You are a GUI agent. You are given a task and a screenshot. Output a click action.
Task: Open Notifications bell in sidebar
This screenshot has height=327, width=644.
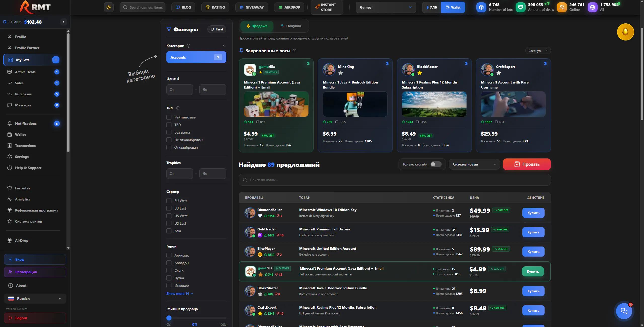tap(10, 124)
